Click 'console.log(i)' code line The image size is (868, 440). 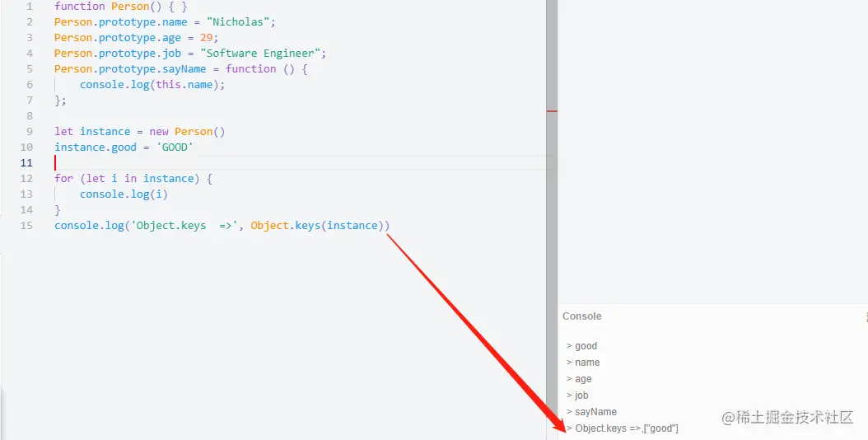124,194
